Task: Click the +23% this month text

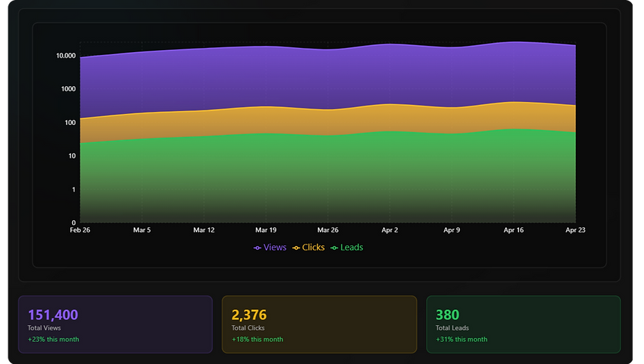Action: tap(53, 339)
